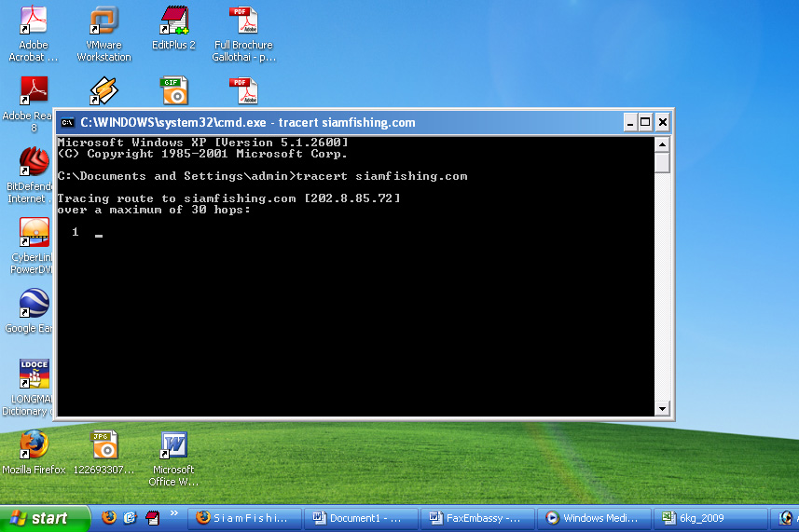The height and width of the screenshot is (532, 799).
Task: Switch to the Windows Media taskbar button
Action: [x=595, y=518]
